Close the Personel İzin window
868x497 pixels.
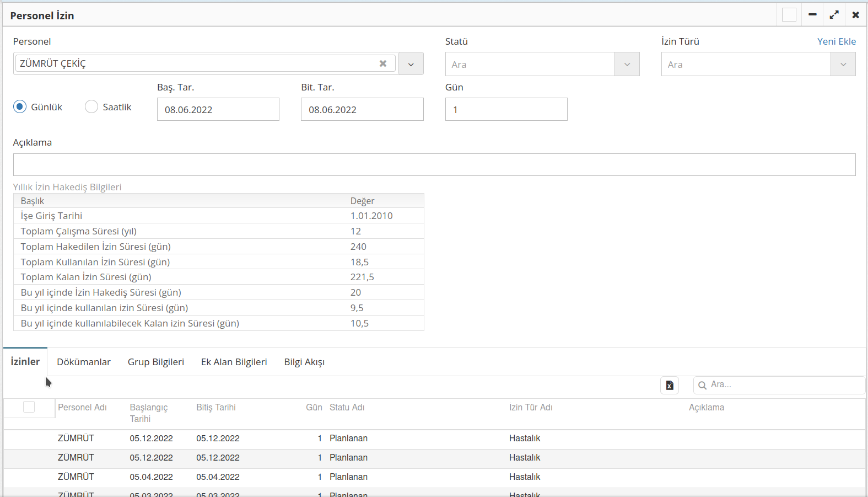click(855, 15)
